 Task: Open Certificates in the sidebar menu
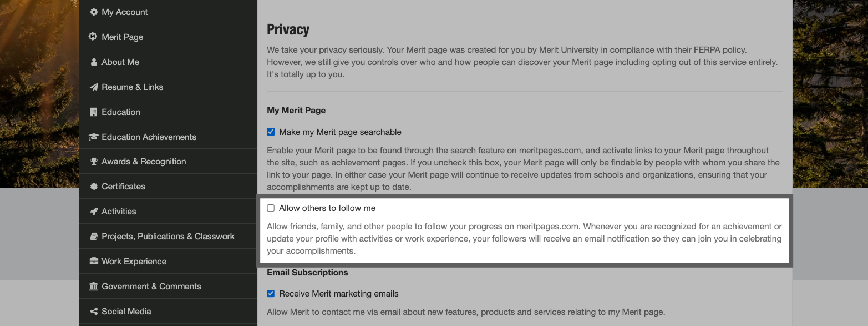click(123, 187)
